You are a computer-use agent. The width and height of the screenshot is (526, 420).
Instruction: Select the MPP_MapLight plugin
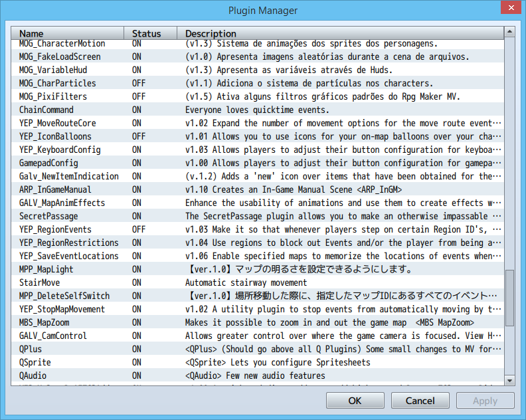257,269
